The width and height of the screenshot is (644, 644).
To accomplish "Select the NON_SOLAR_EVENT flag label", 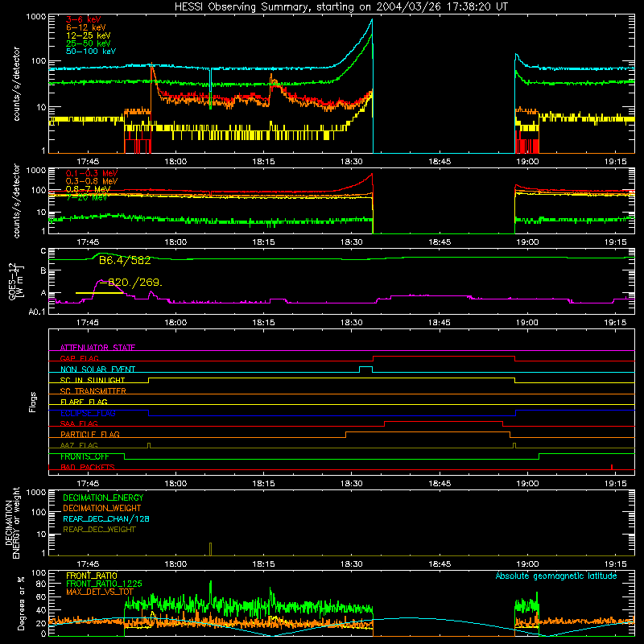I will coord(97,369).
